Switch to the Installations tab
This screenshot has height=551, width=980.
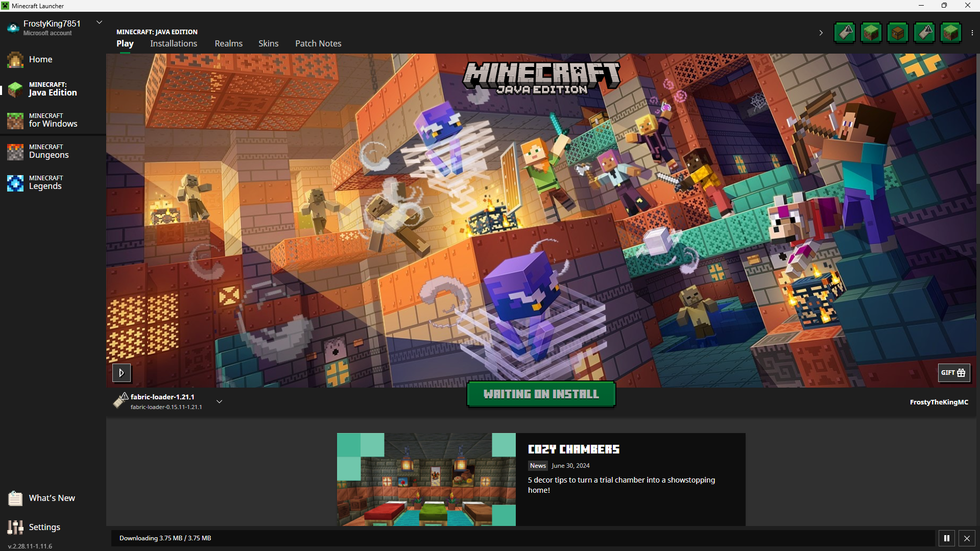coord(174,43)
